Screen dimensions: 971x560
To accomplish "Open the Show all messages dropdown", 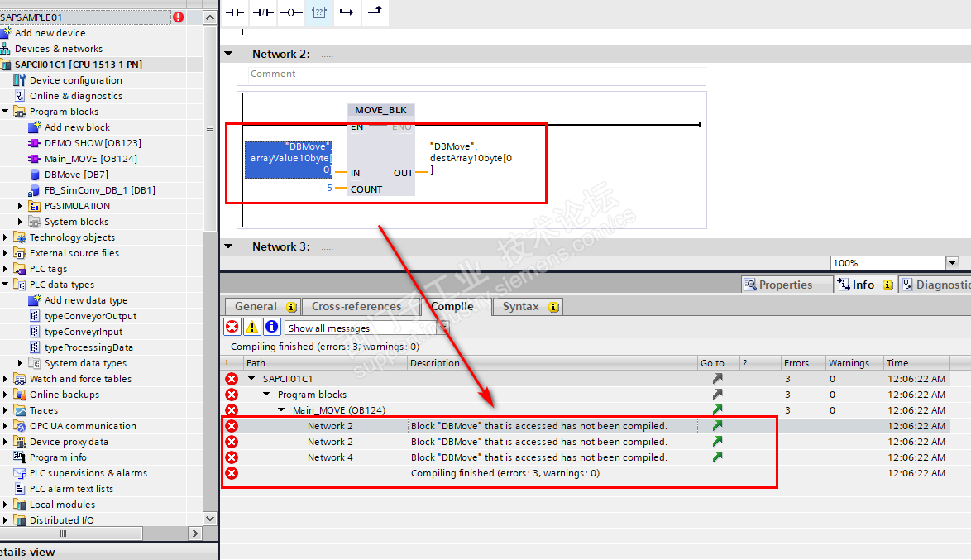I will (443, 328).
